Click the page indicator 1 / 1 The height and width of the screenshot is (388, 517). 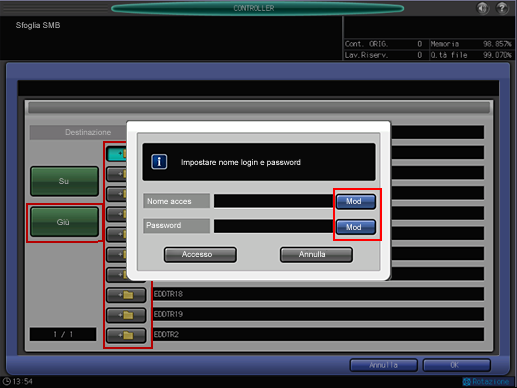tap(63, 334)
